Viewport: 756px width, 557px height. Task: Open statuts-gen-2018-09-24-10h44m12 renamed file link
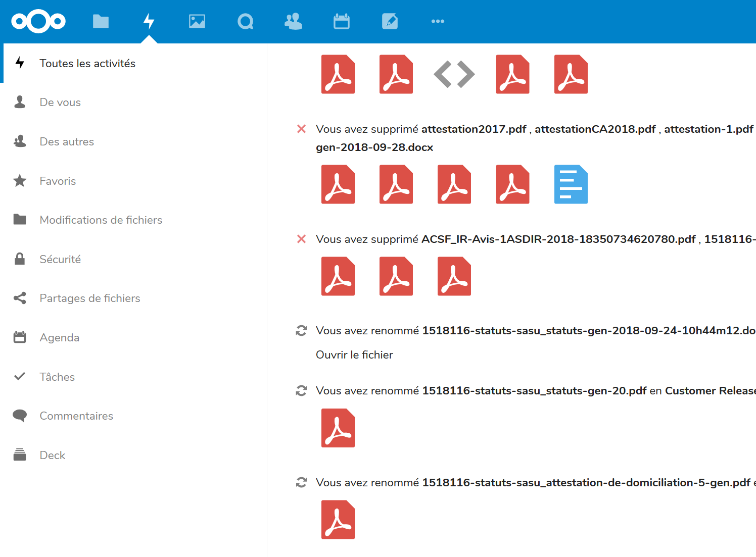589,331
